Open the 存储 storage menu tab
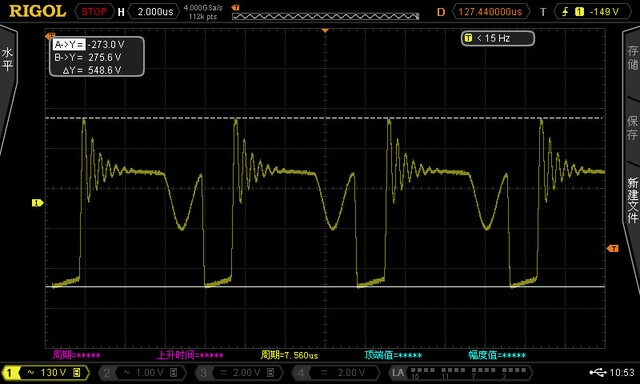Screen dimensions: 640x384 (x=632, y=58)
